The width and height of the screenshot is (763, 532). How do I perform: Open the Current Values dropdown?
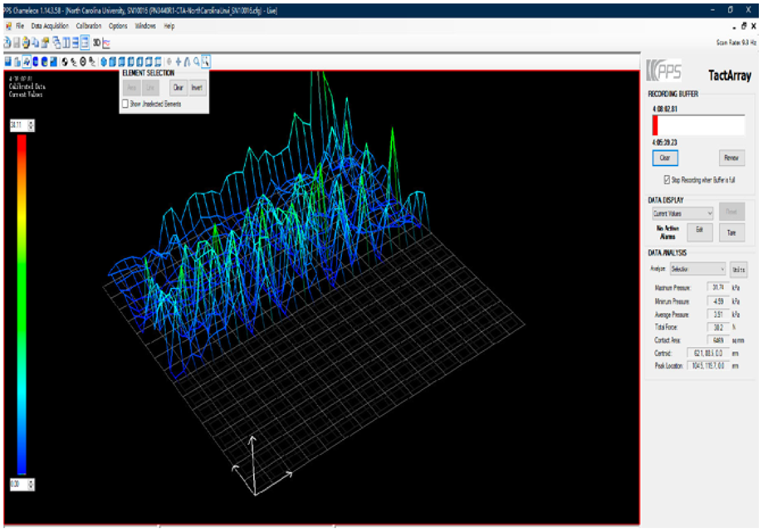coord(682,213)
